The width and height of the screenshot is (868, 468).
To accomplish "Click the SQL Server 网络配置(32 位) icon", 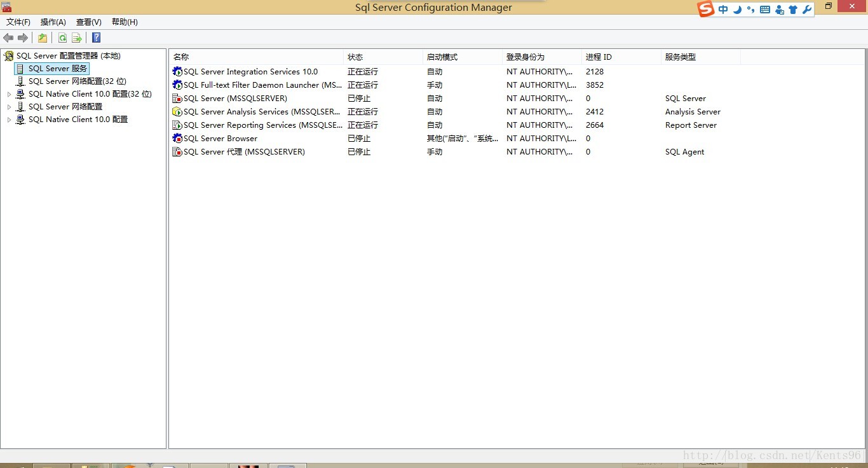I will click(20, 81).
